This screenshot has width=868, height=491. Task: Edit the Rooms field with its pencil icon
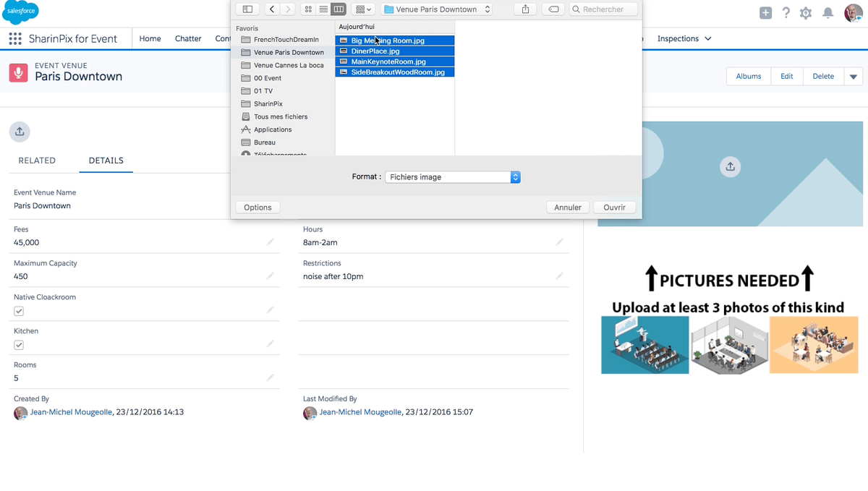pos(270,377)
